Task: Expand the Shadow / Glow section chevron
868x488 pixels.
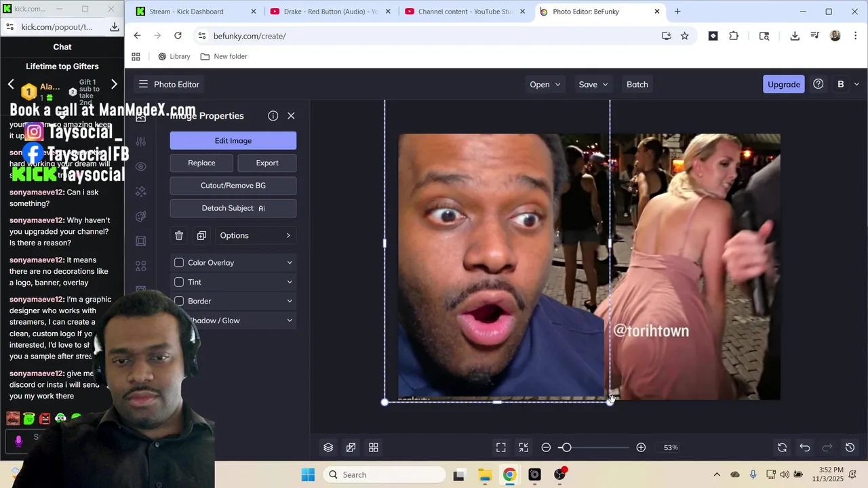Action: pyautogui.click(x=290, y=321)
